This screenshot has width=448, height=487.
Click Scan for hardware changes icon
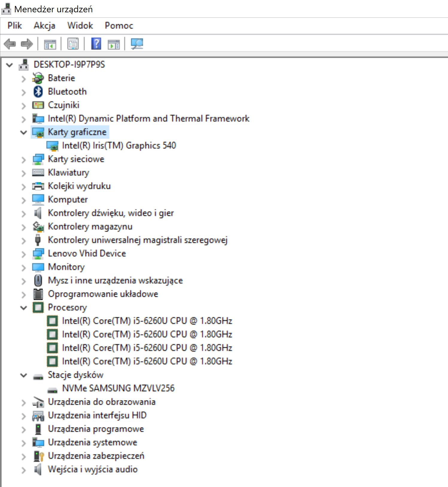point(137,44)
